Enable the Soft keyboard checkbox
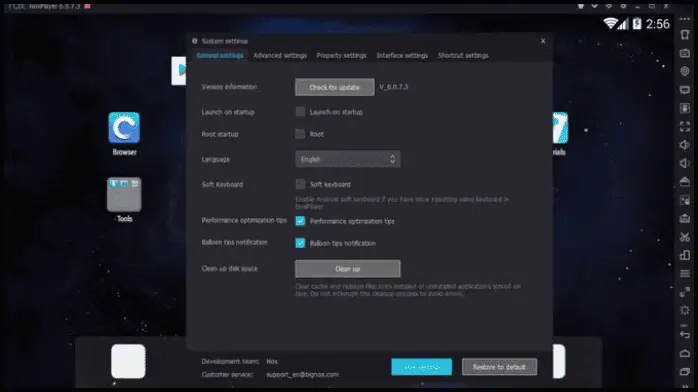 (x=300, y=184)
